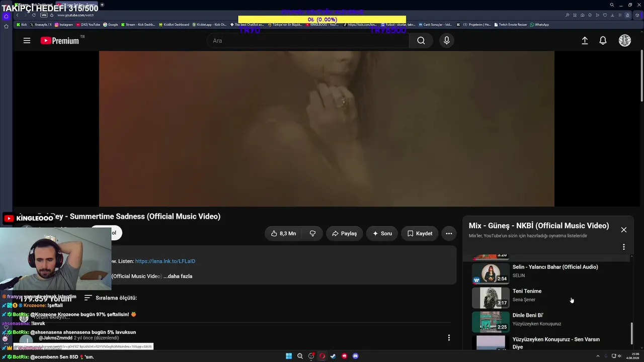
Task: Open more actions menu beside Kaydet
Action: tap(449, 233)
